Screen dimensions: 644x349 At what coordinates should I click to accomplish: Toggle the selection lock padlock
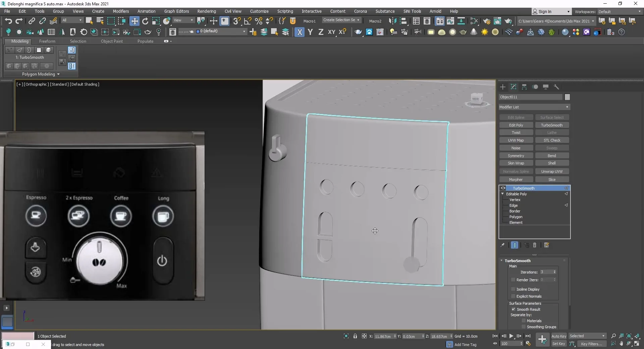tap(355, 336)
